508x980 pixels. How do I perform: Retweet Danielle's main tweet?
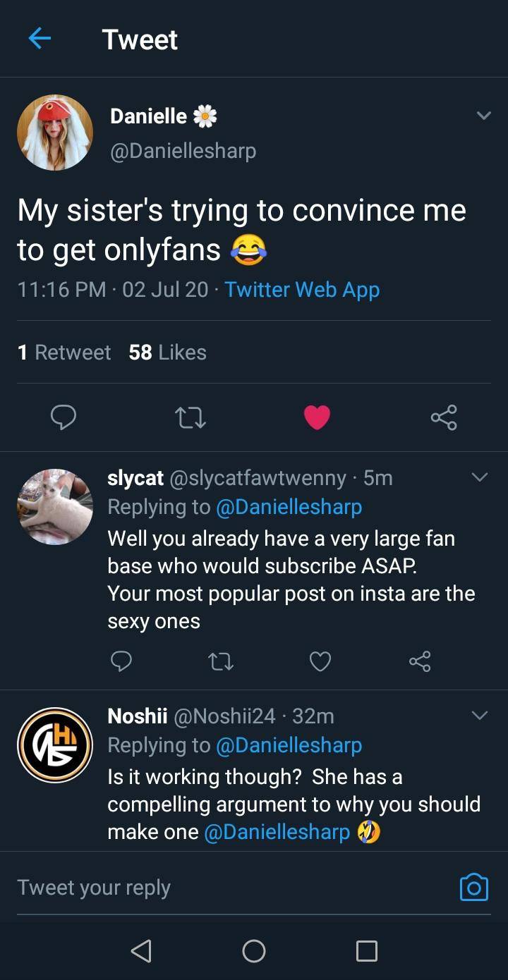190,418
